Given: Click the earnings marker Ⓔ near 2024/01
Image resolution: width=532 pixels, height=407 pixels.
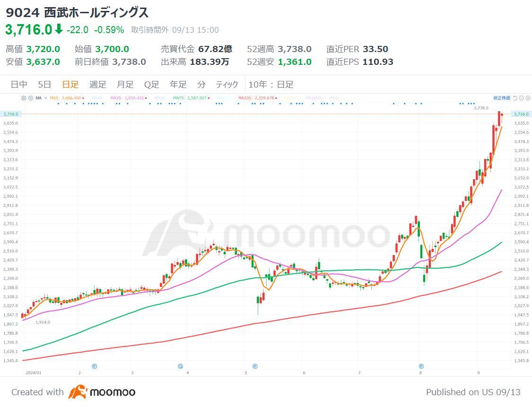Looking at the screenshot, I should pos(95,366).
